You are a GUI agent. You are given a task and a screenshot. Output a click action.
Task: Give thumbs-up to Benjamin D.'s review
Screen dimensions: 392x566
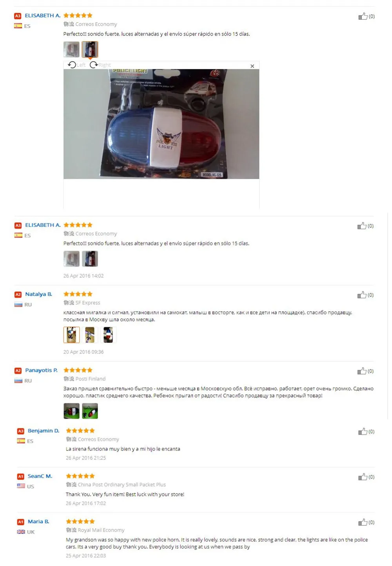363,432
